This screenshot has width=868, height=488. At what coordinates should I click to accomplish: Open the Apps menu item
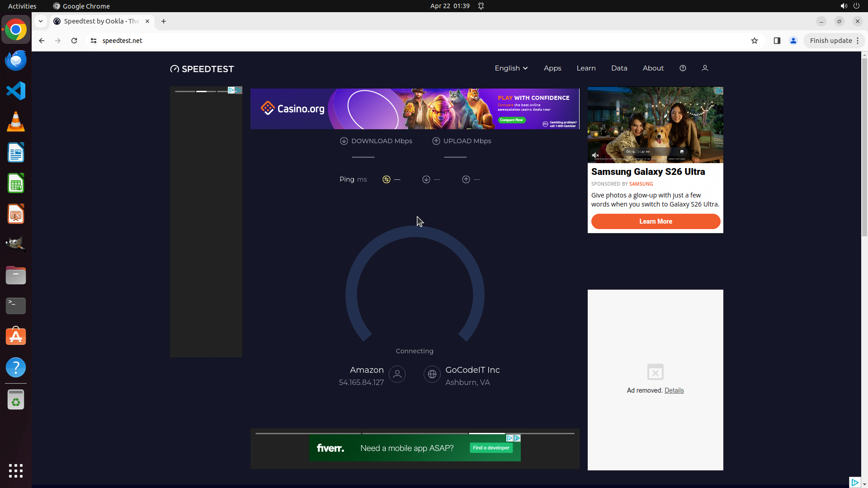[x=552, y=68]
